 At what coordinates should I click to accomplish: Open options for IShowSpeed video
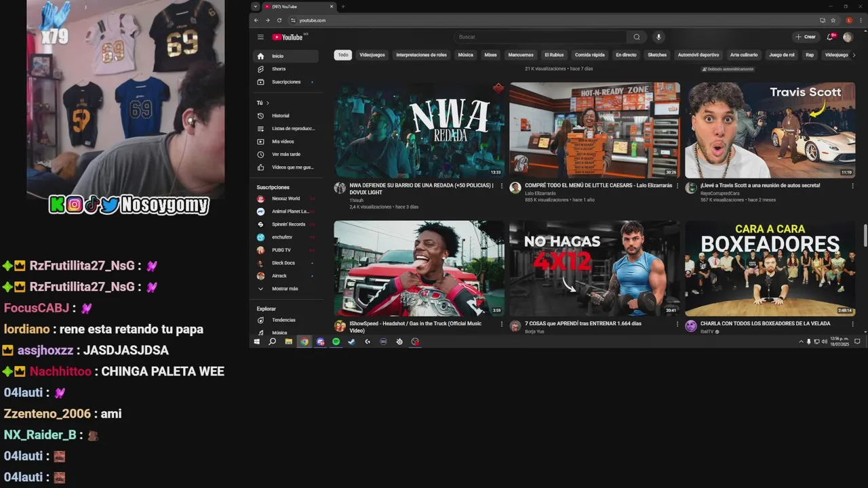pos(502,324)
